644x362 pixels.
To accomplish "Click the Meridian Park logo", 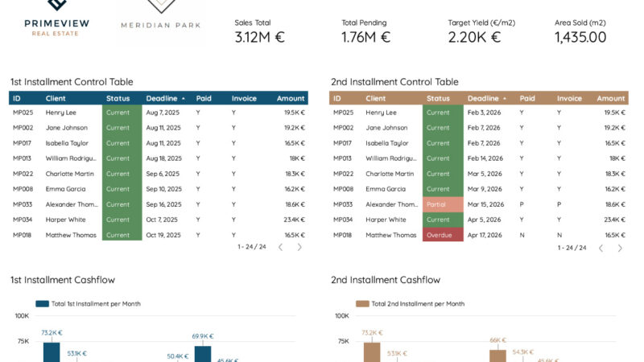I will [x=161, y=15].
